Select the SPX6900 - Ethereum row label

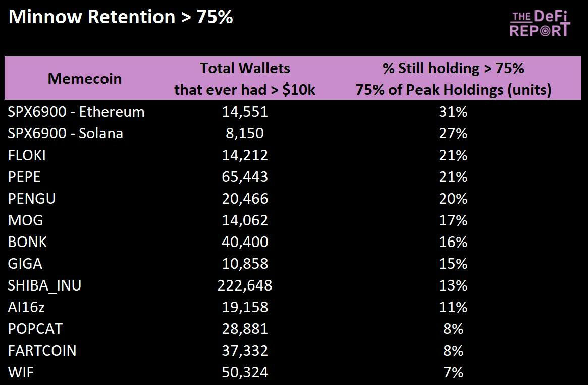click(76, 112)
